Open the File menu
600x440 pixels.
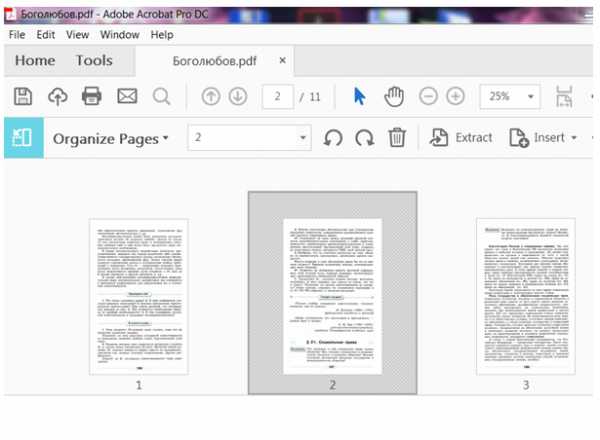(x=17, y=35)
